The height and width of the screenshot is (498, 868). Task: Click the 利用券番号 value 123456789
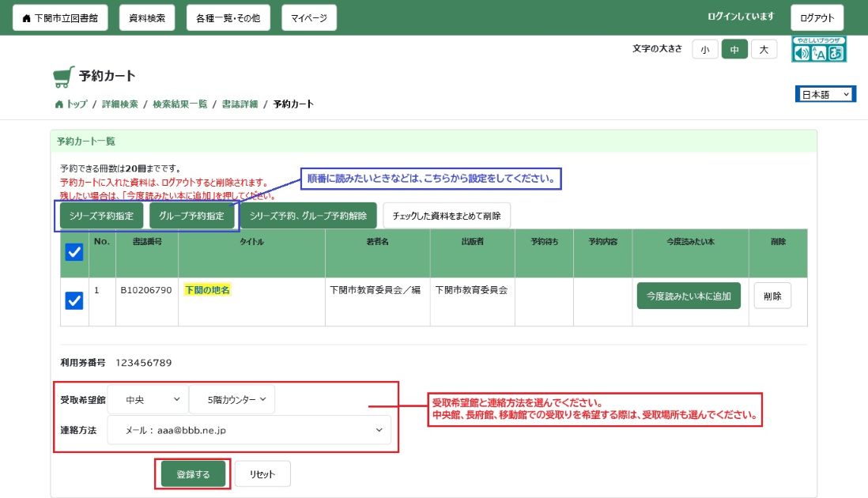(x=144, y=363)
